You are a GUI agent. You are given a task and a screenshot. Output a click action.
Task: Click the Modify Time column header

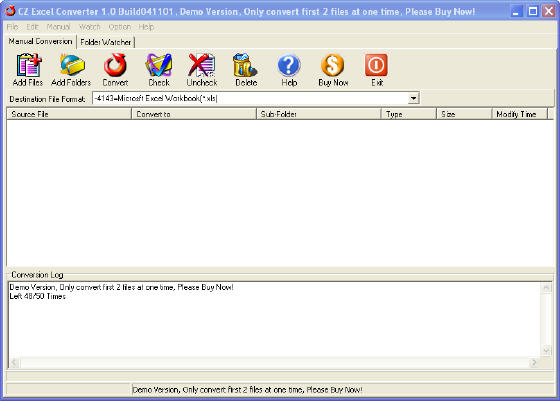520,114
